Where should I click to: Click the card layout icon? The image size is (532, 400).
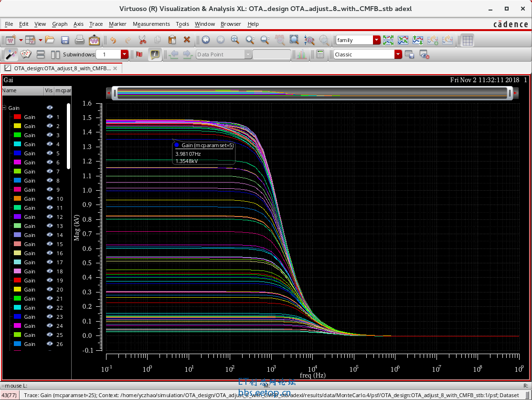26,54
